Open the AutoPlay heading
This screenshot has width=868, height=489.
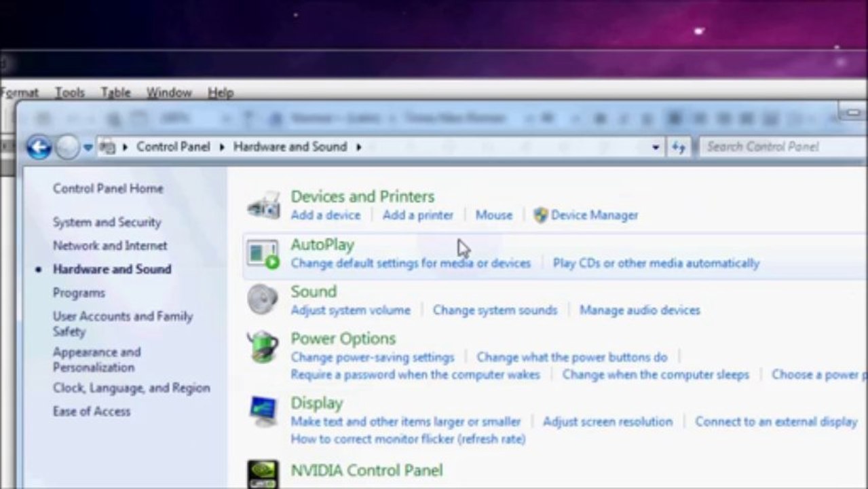click(322, 244)
